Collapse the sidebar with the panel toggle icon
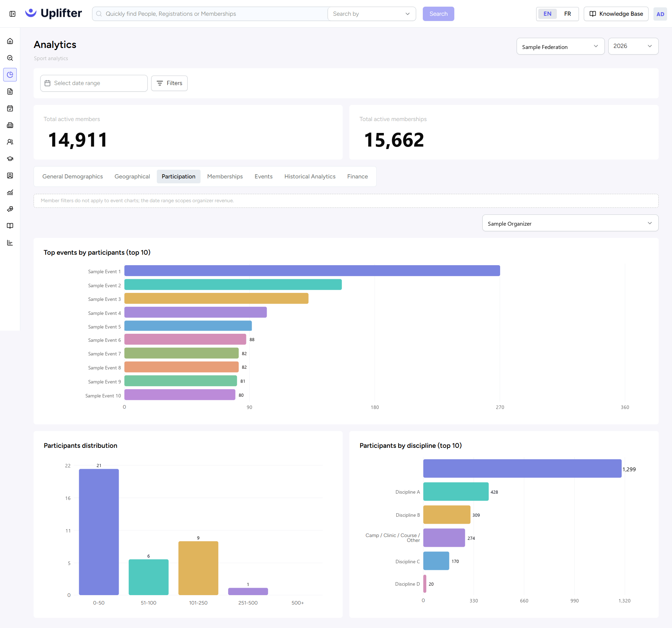This screenshot has height=628, width=672. [x=13, y=14]
